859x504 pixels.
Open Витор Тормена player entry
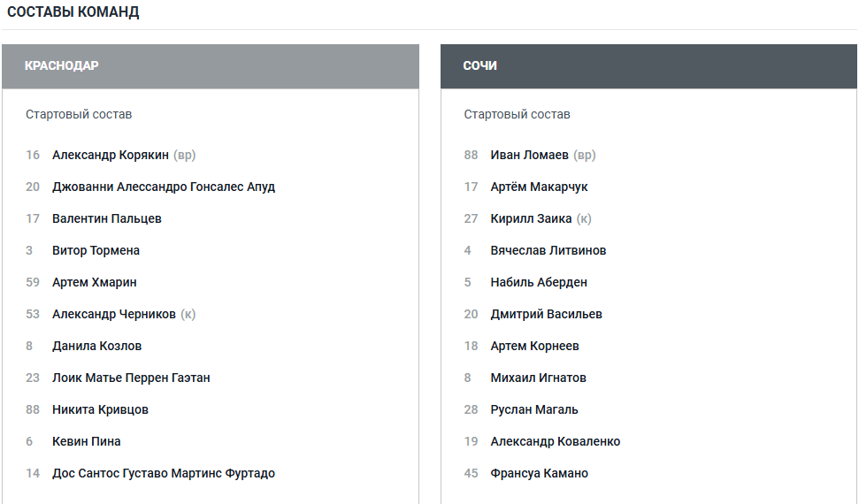[x=96, y=251]
